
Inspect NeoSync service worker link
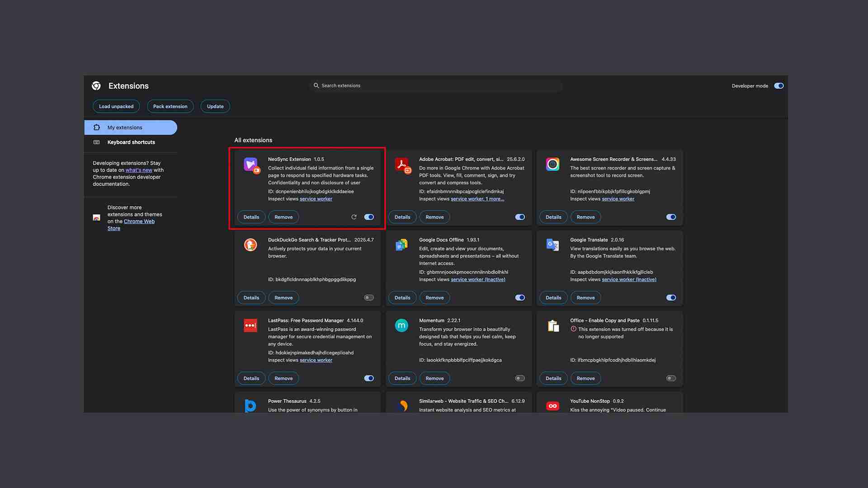(x=316, y=199)
